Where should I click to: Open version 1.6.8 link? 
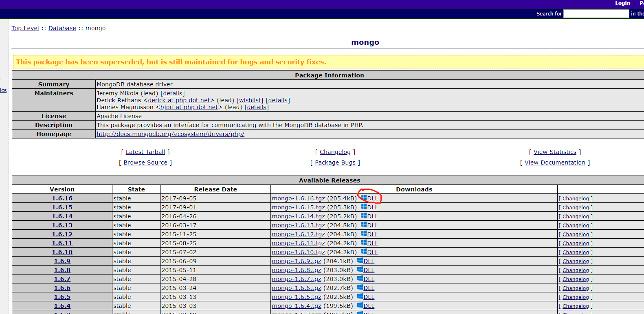[62, 270]
